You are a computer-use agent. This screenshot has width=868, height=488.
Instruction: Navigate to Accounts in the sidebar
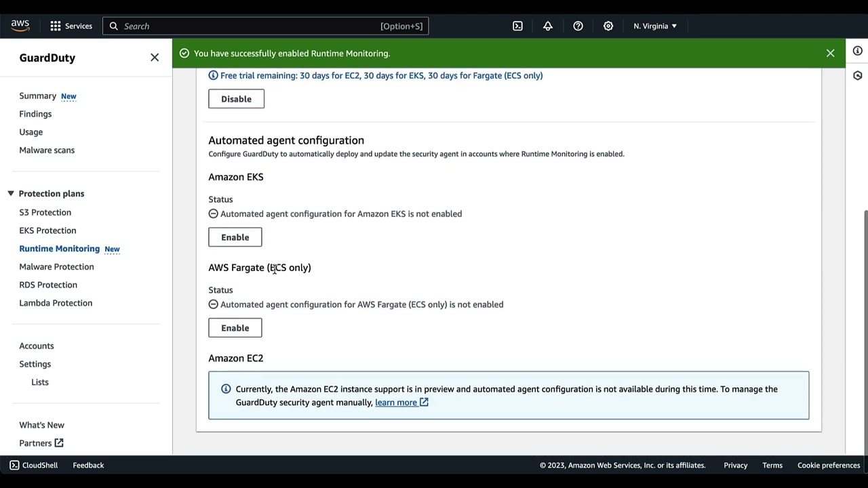click(37, 346)
